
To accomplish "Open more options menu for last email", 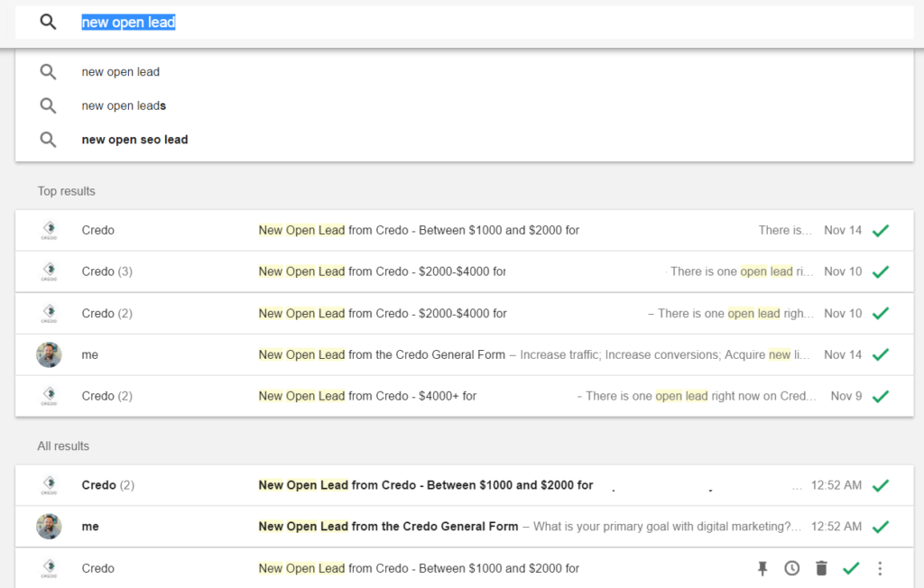I will point(880,568).
